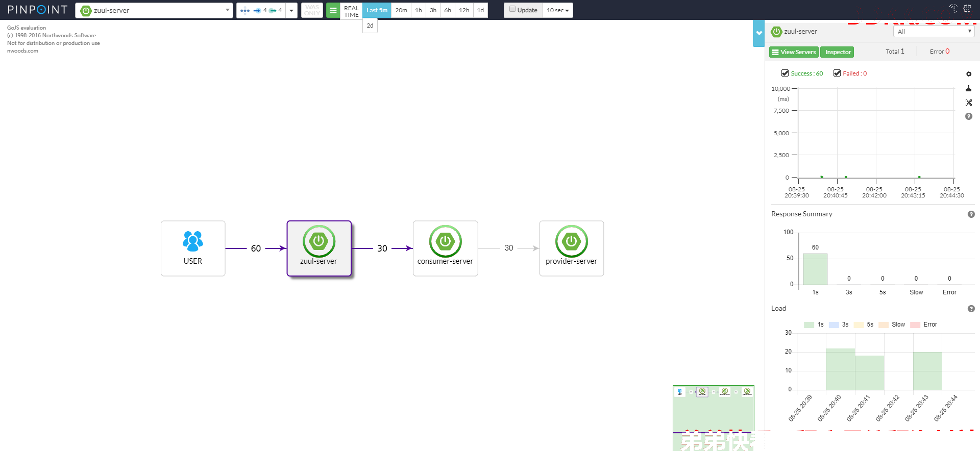This screenshot has width=980, height=451.
Task: Switch to REAL TIME mode
Action: click(x=351, y=11)
